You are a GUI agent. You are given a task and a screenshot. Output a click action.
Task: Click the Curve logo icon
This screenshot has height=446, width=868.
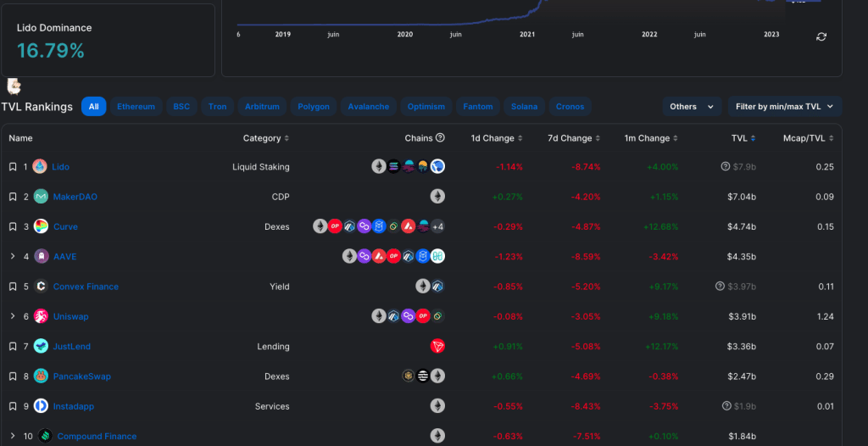[x=41, y=226]
